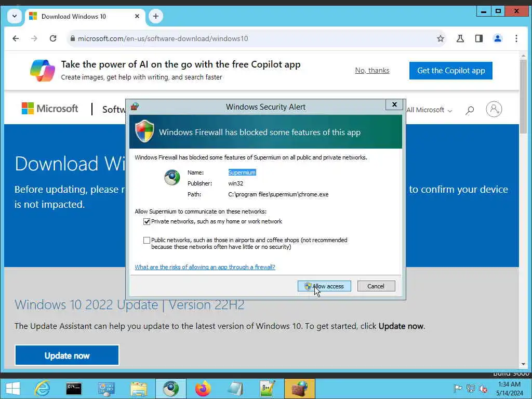532x399 pixels.
Task: Click the browser forward arrow
Action: [34, 38]
